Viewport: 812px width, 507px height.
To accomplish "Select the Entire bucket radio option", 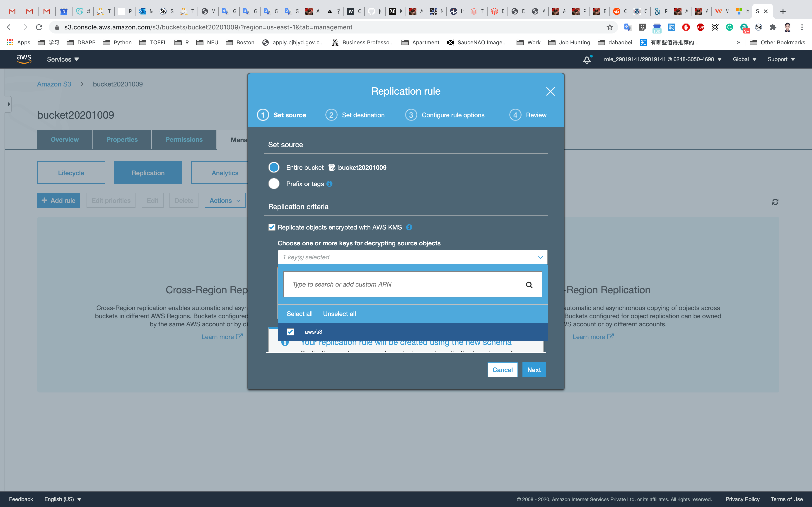I will (274, 167).
